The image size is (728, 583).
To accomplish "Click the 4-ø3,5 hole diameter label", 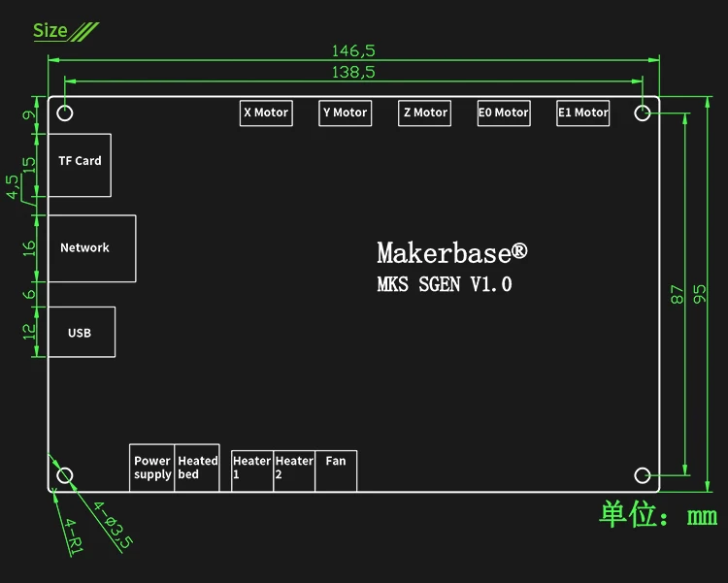I will pos(114,525).
